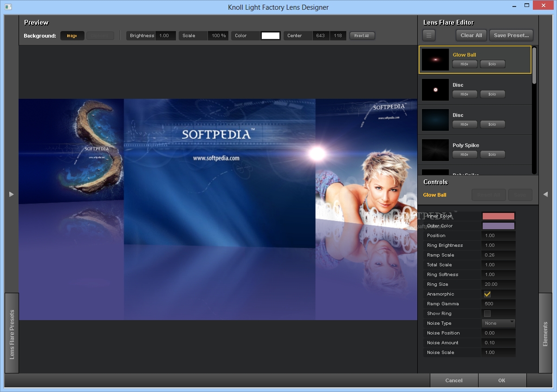Solo the dark blue Disc element

point(492,124)
